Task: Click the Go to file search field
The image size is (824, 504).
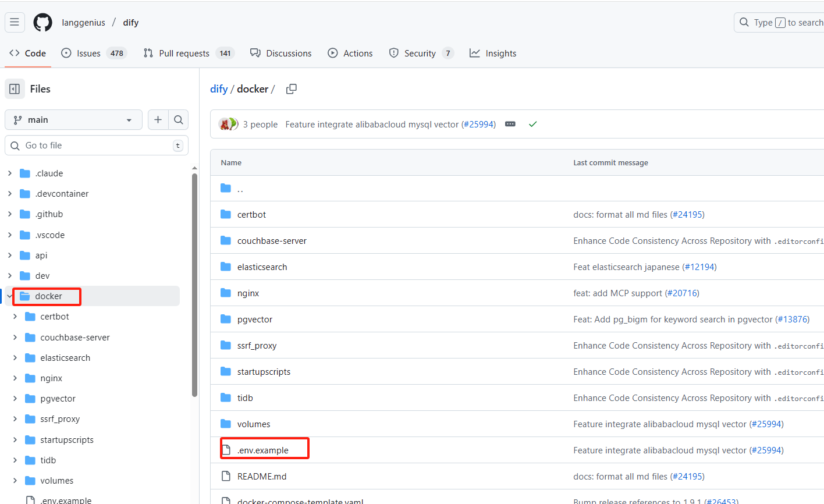Action: pyautogui.click(x=97, y=145)
